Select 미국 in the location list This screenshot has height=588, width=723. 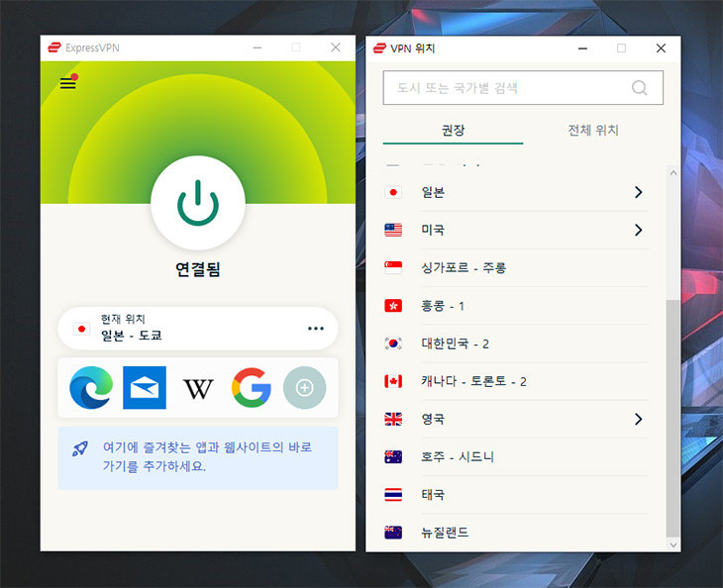516,230
